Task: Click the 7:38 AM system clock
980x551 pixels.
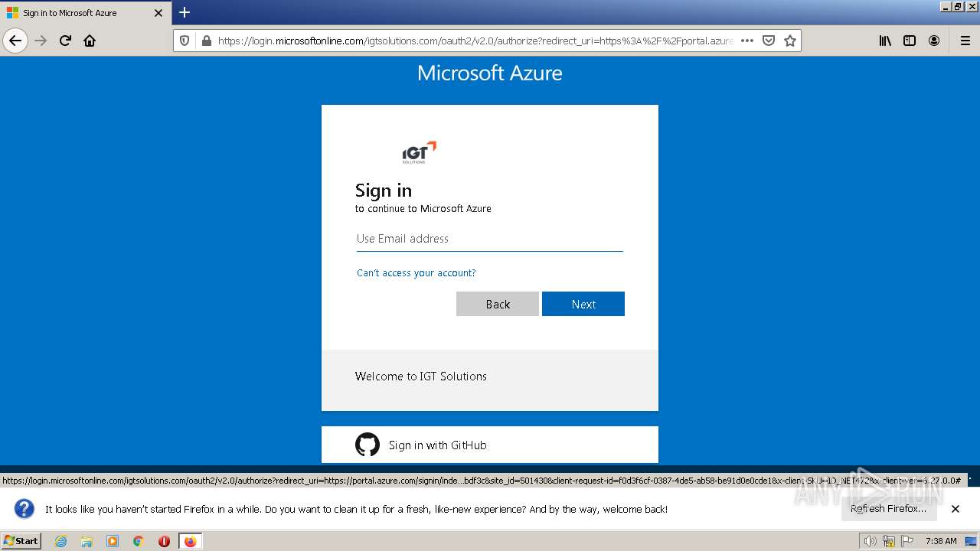Action: tap(941, 541)
